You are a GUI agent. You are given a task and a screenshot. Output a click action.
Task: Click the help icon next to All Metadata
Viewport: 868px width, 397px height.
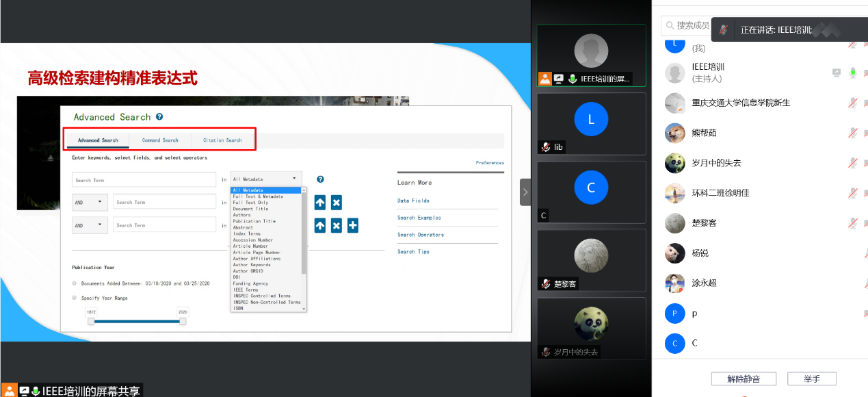[x=320, y=179]
